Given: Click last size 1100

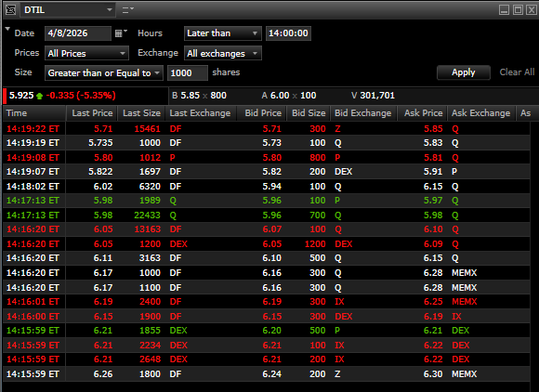Looking at the screenshot, I should tap(150, 288).
